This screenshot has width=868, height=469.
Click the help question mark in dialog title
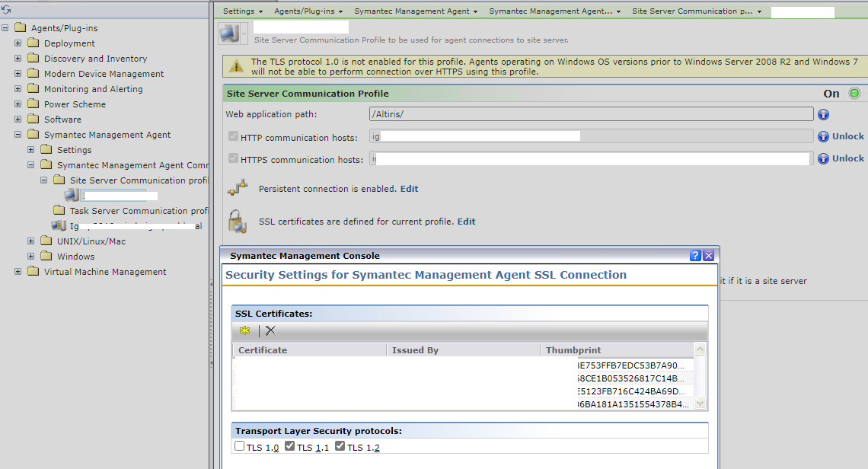coord(695,255)
